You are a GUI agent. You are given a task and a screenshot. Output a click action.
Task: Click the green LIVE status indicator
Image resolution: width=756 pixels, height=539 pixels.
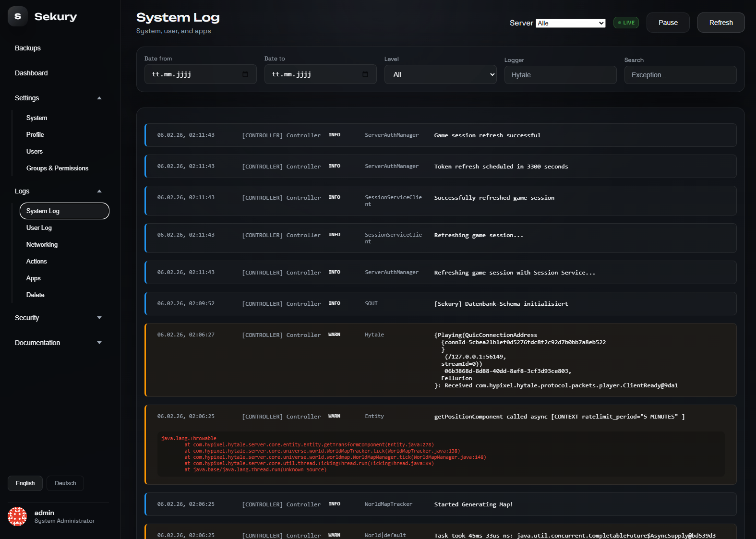tap(626, 23)
